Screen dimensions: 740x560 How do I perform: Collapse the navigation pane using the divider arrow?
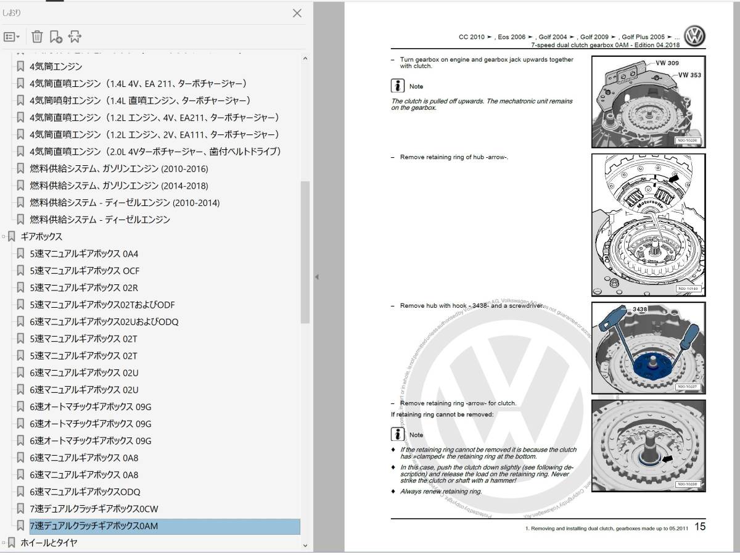coord(317,277)
